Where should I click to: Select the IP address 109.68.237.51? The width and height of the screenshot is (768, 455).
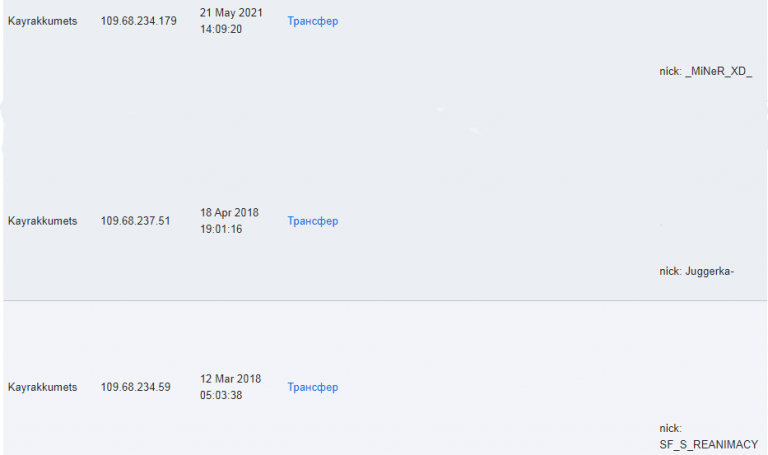click(x=136, y=221)
